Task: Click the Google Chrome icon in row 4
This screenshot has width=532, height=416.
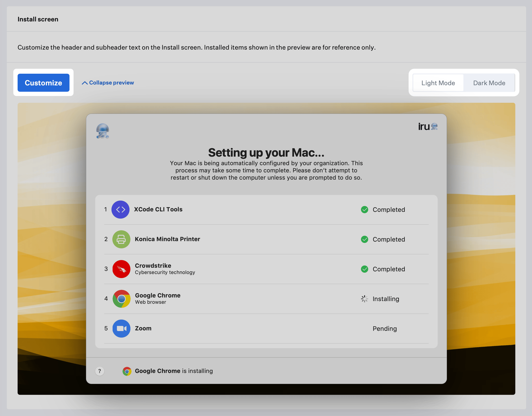Action: pyautogui.click(x=121, y=299)
